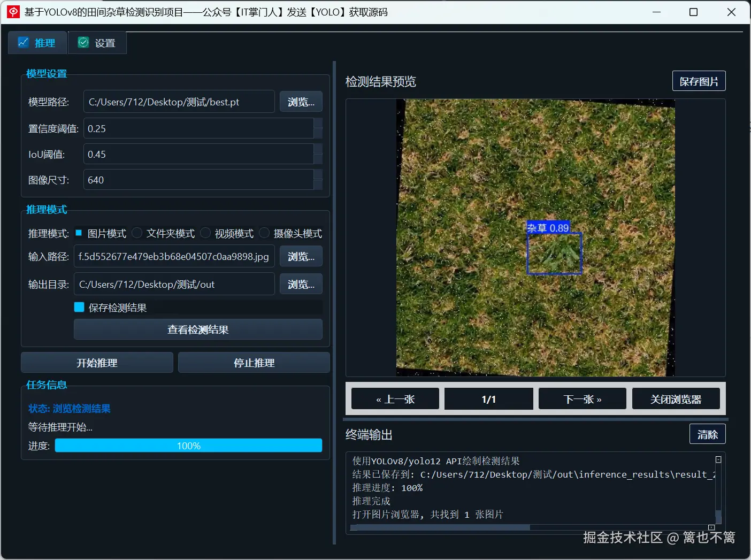Screen dimensions: 751x560
Task: Minimize the application window
Action: pos(657,12)
